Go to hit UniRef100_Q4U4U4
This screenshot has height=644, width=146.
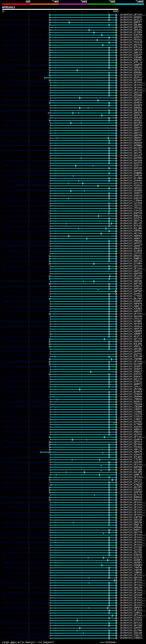131,143
